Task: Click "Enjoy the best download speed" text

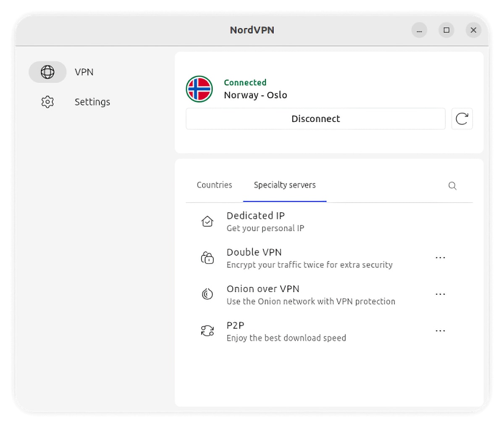Action: point(286,338)
